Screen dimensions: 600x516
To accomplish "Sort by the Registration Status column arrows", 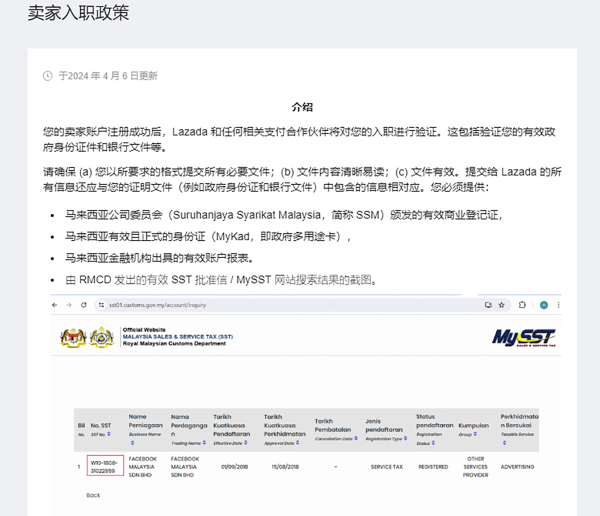I will pyautogui.click(x=433, y=443).
